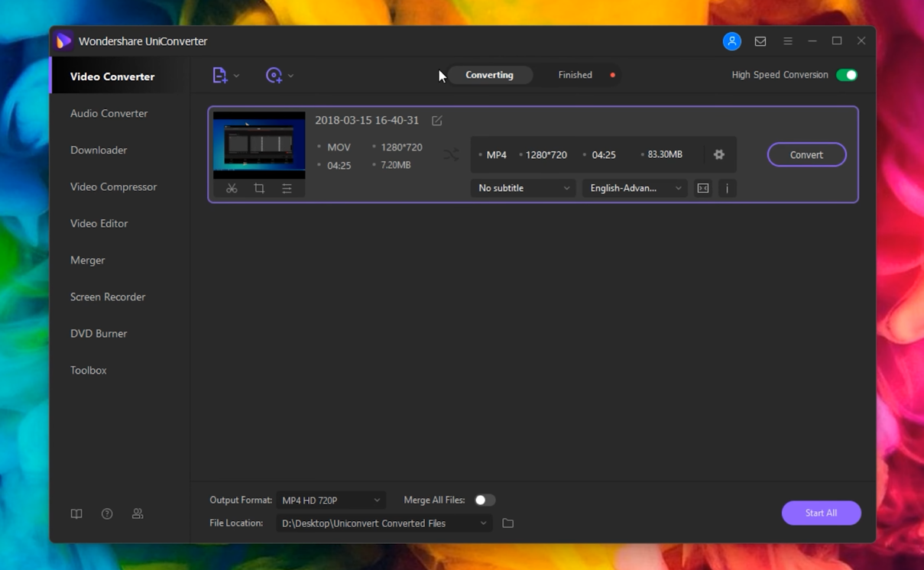Open the Output Format MP4 HD 720P dropdown
Image resolution: width=924 pixels, height=570 pixels.
pyautogui.click(x=331, y=500)
